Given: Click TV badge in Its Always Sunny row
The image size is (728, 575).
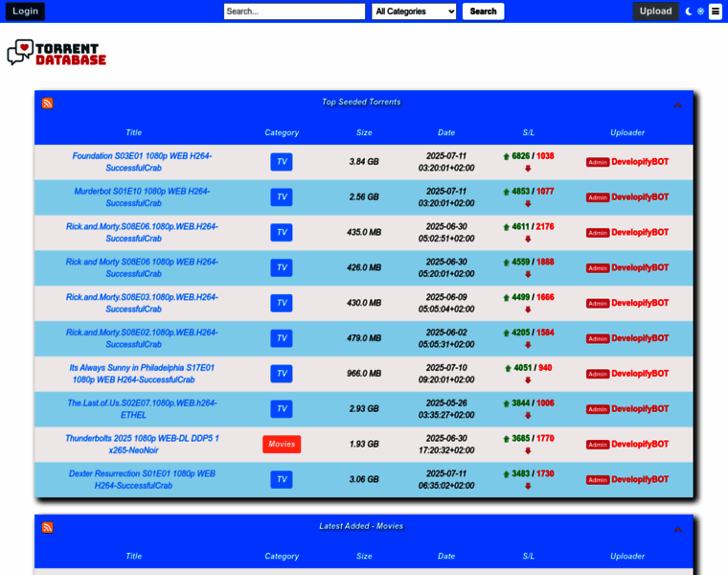Looking at the screenshot, I should (x=282, y=374).
